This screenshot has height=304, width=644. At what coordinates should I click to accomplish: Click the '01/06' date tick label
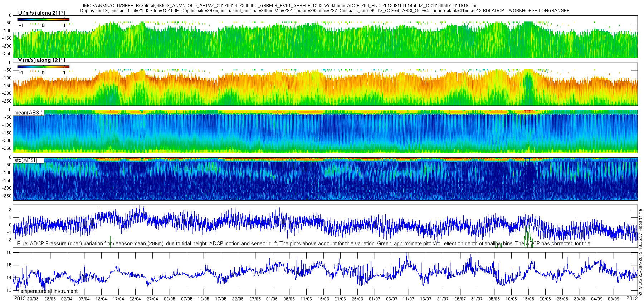pos(272,299)
